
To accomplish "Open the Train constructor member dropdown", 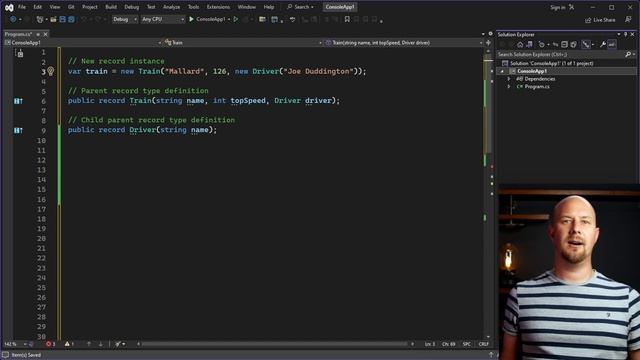I will pyautogui.click(x=403, y=42).
